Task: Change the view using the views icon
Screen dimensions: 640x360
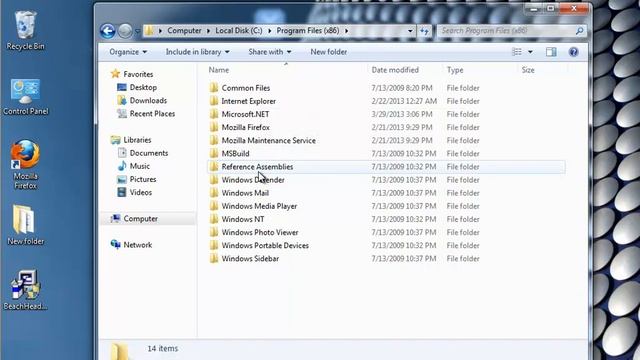Action: 517,52
